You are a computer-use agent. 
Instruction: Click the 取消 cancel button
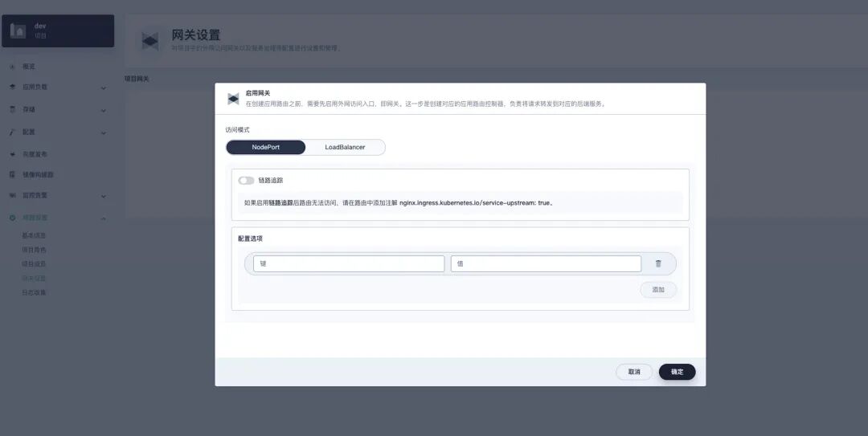634,372
